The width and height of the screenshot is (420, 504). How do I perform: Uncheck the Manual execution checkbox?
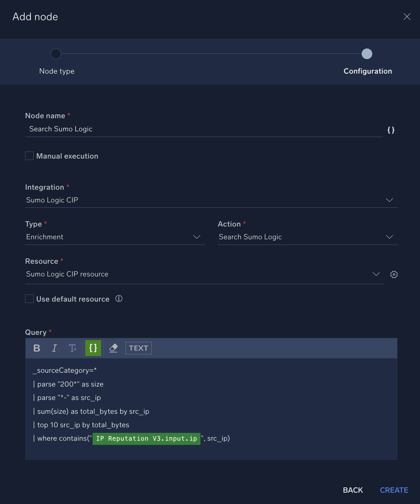coord(29,155)
